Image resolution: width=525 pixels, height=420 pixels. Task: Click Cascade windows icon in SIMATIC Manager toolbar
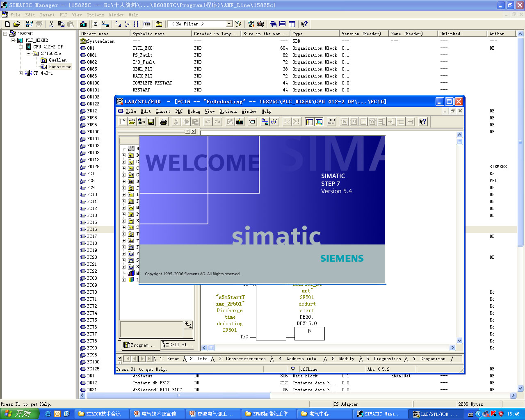pyautogui.click(x=273, y=24)
